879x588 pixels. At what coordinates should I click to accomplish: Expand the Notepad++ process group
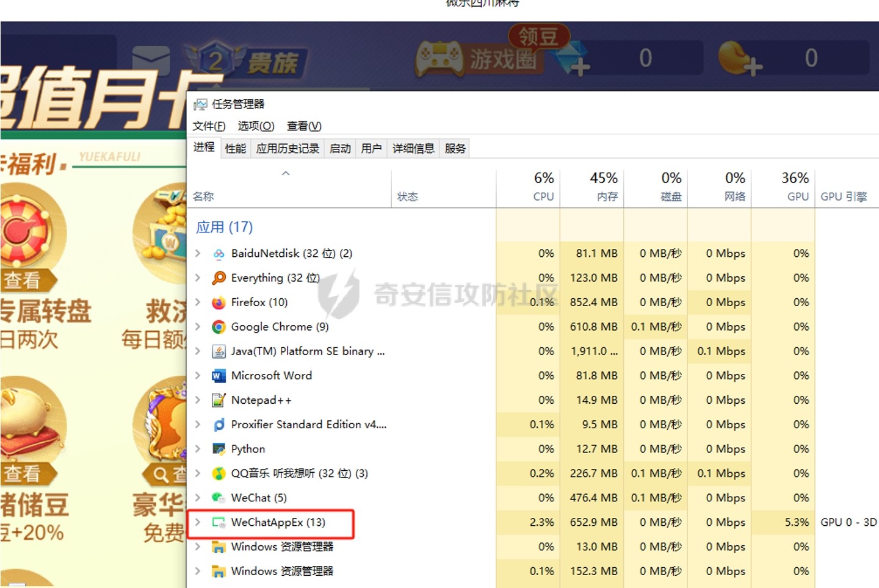pyautogui.click(x=198, y=400)
